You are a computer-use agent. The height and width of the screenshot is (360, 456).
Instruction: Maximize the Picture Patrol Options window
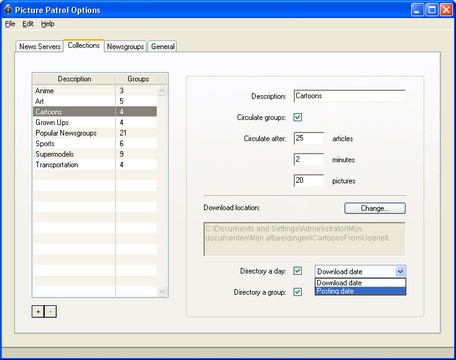click(432, 10)
